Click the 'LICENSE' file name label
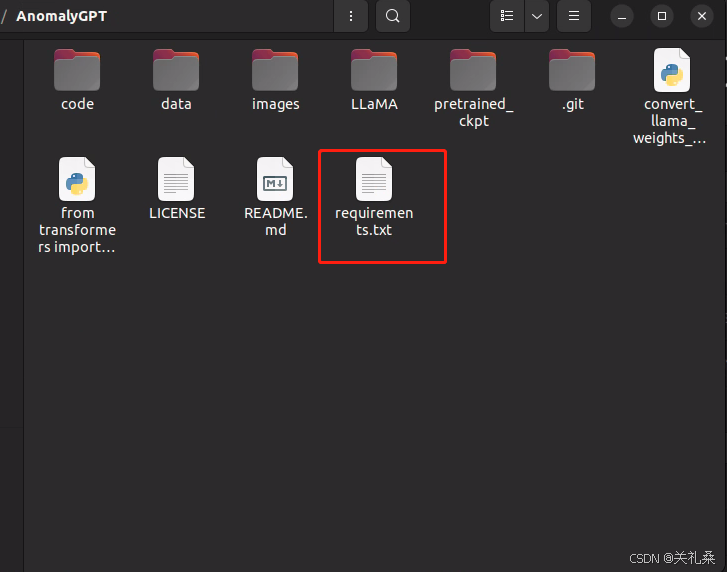Screen dimensions: 727x572 pyautogui.click(x=177, y=213)
